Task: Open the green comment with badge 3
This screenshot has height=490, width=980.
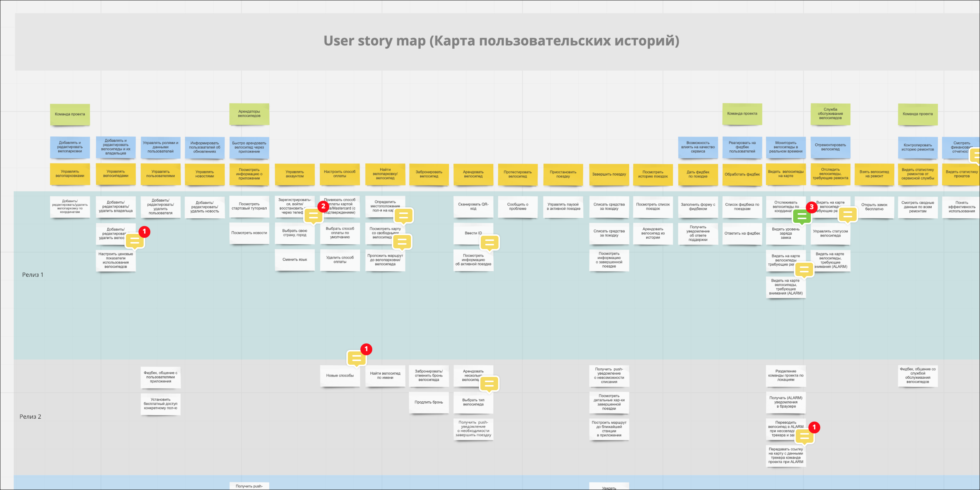Action: pyautogui.click(x=802, y=217)
